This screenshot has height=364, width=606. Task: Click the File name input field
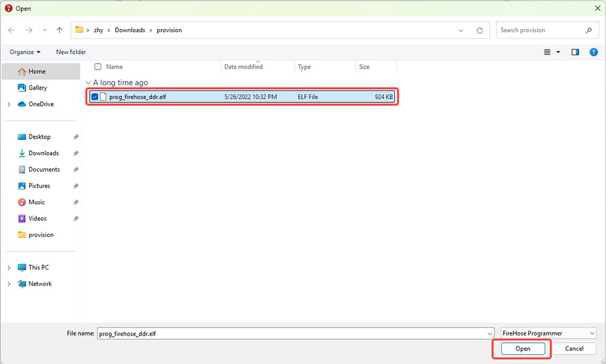coord(291,334)
